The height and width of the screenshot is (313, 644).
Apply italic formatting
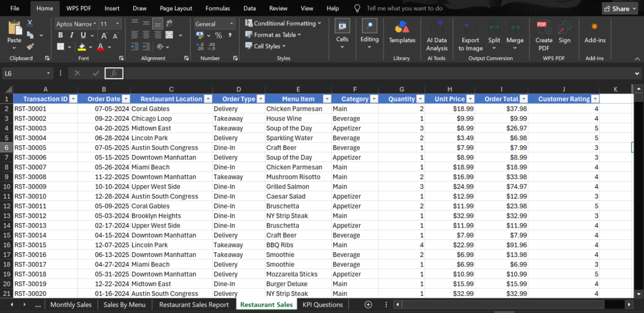click(x=72, y=35)
